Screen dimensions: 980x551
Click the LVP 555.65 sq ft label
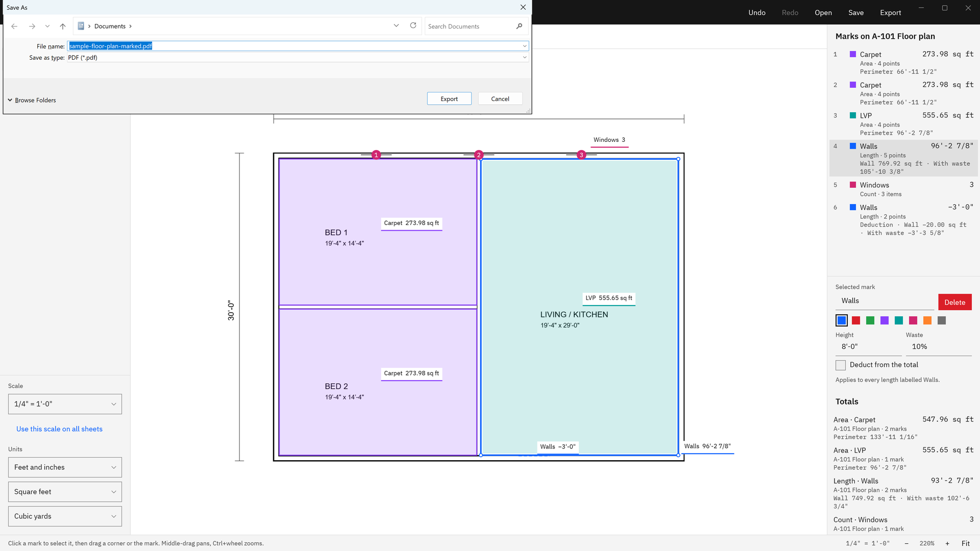[x=609, y=298]
